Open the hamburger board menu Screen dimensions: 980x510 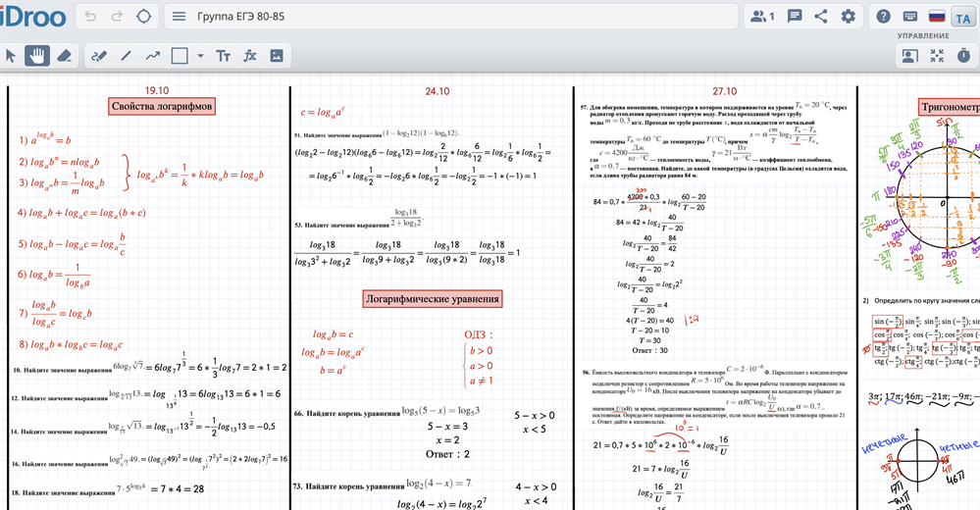coord(179,17)
